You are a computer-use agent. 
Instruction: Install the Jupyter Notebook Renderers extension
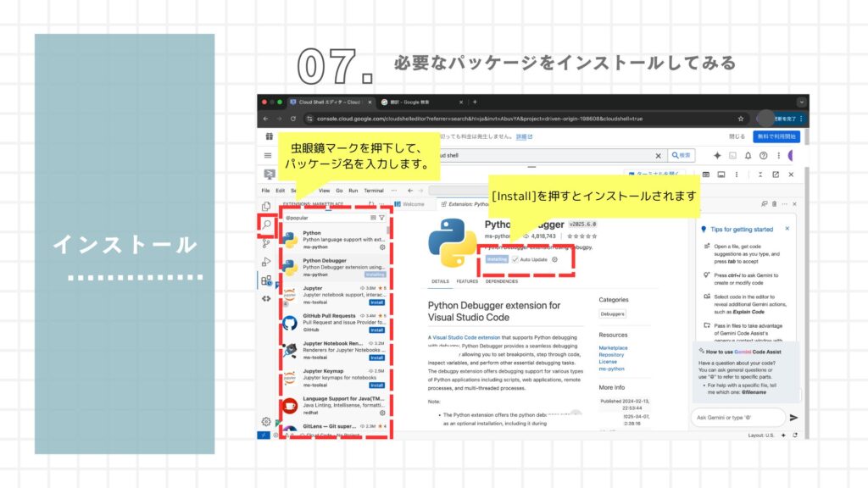(377, 358)
